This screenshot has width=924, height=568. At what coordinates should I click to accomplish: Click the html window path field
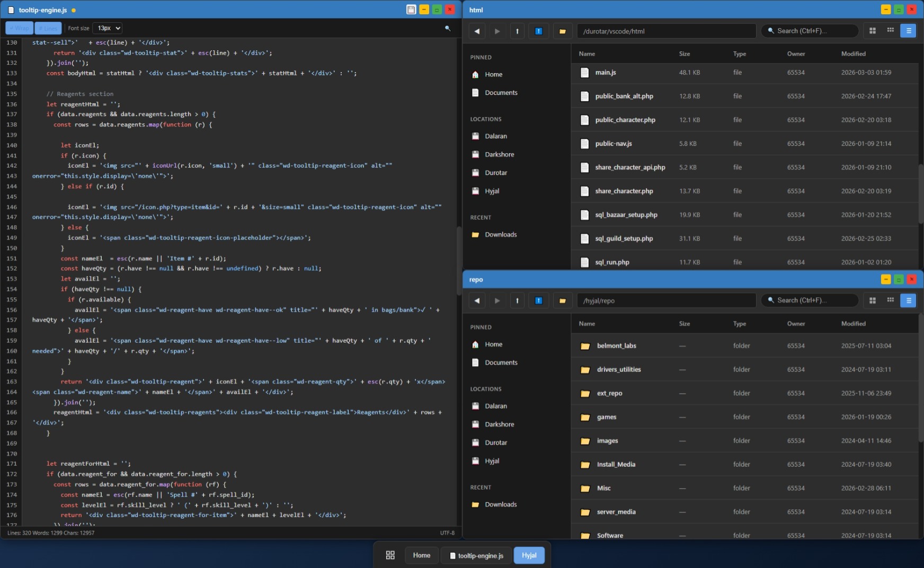[666, 31]
